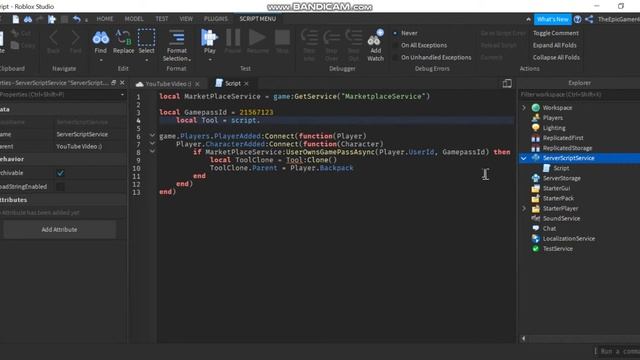
Task: Collapse the ribbon with the up chevron
Action: click(528, 19)
